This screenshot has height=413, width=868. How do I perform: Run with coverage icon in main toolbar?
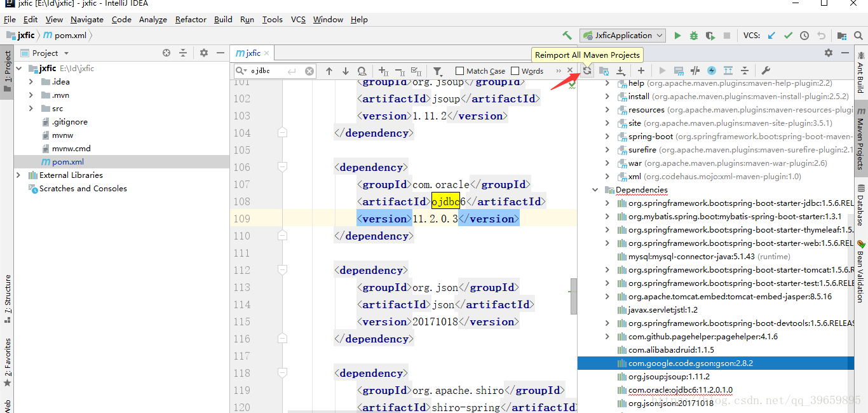tap(710, 36)
